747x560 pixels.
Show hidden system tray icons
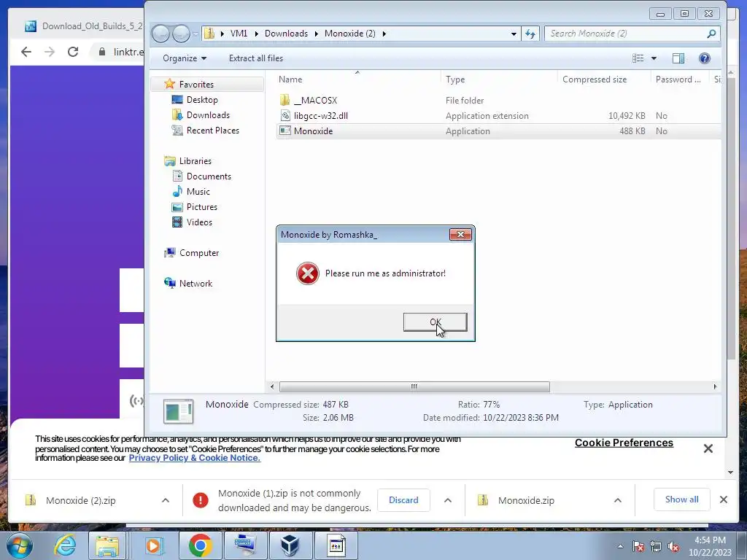[620, 546]
